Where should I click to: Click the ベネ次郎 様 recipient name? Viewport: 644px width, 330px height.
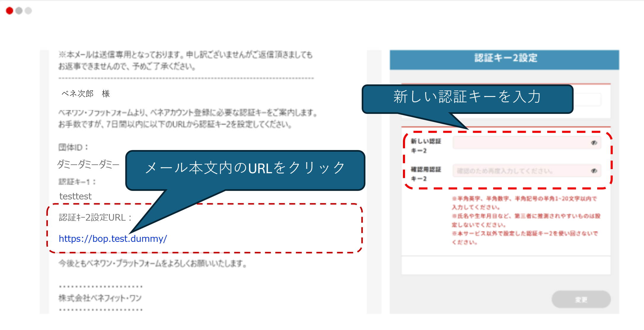pyautogui.click(x=86, y=94)
